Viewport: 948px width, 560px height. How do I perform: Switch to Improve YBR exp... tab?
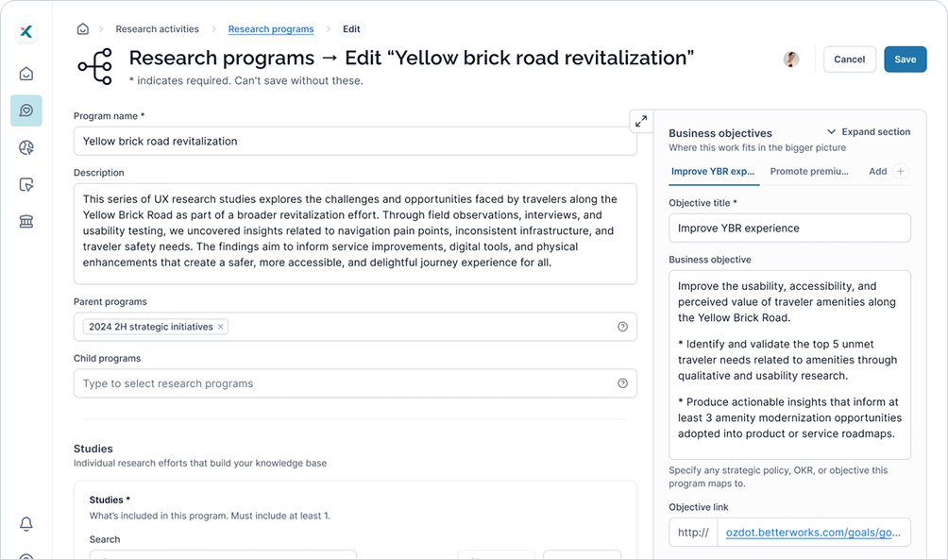coord(713,172)
